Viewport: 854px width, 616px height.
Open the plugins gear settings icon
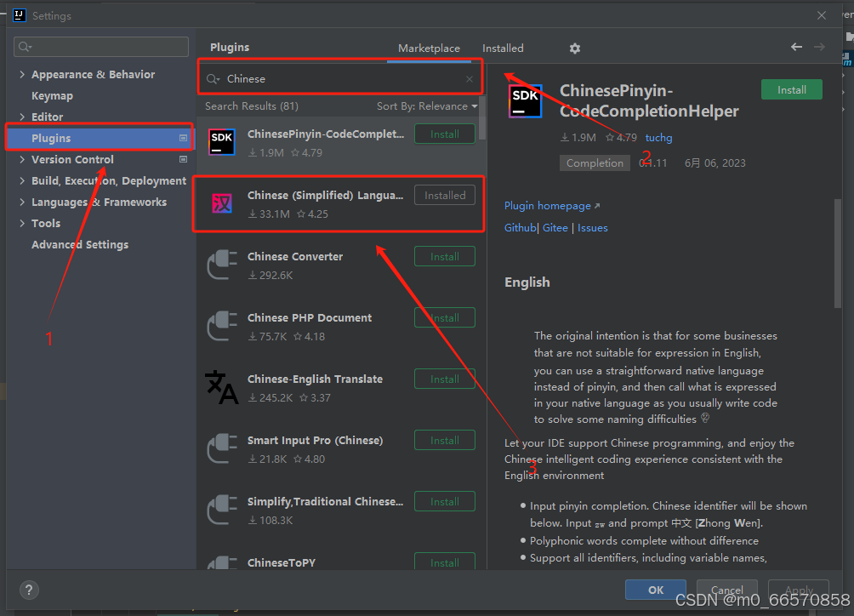[575, 48]
